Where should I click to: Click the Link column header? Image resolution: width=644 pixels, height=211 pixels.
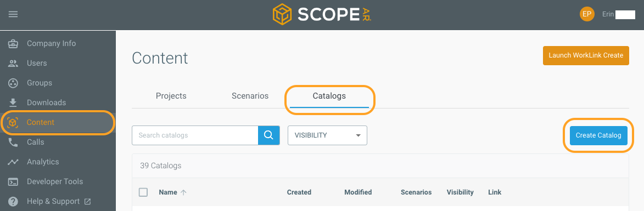495,192
